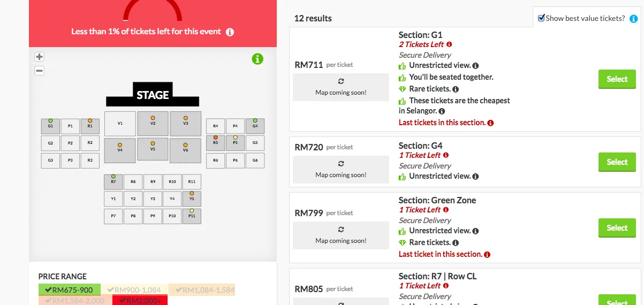Select the RM711 G1 section tickets

[x=617, y=79]
